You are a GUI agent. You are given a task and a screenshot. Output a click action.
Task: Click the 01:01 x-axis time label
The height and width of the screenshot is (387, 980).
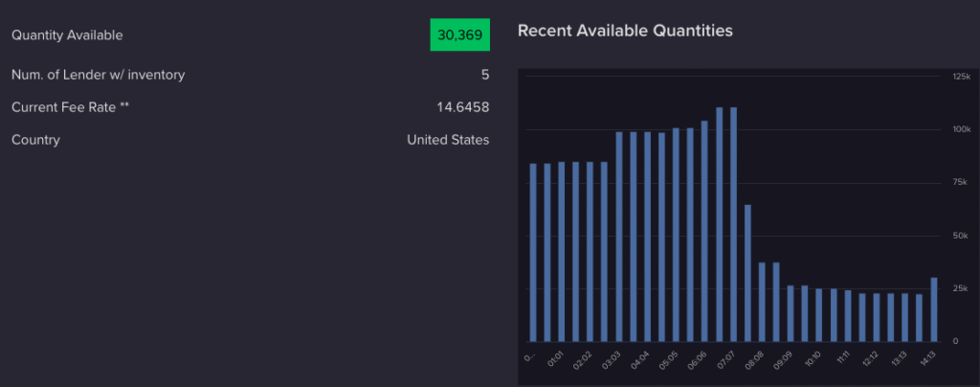555,362
